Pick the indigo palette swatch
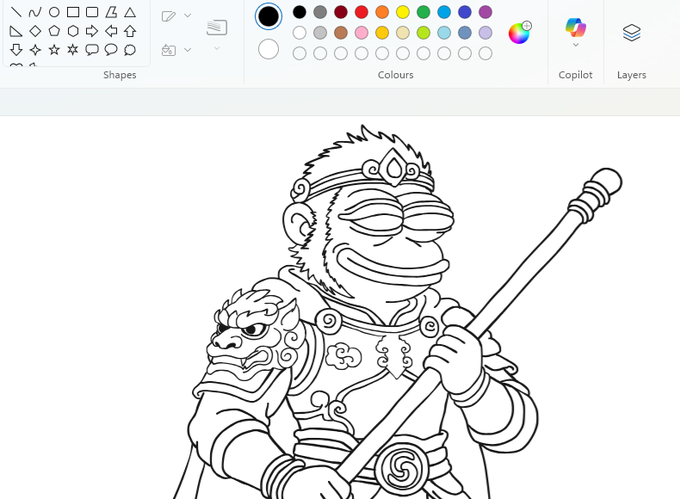This screenshot has width=680, height=499. click(x=465, y=12)
